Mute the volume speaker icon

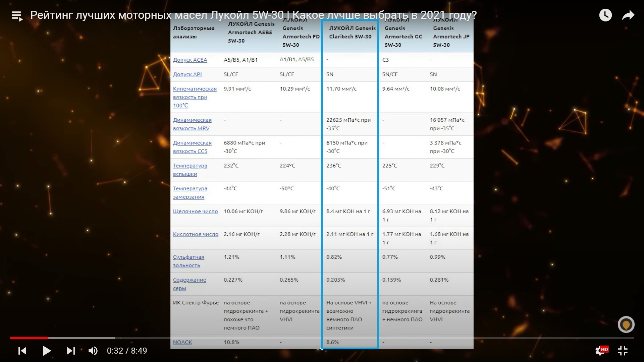click(93, 351)
